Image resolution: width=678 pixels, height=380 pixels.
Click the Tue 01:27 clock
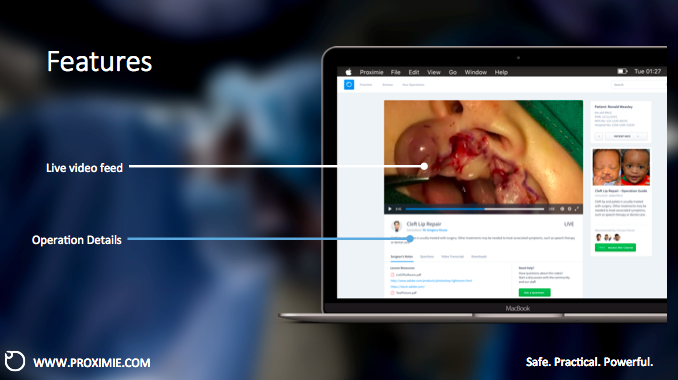(x=647, y=71)
